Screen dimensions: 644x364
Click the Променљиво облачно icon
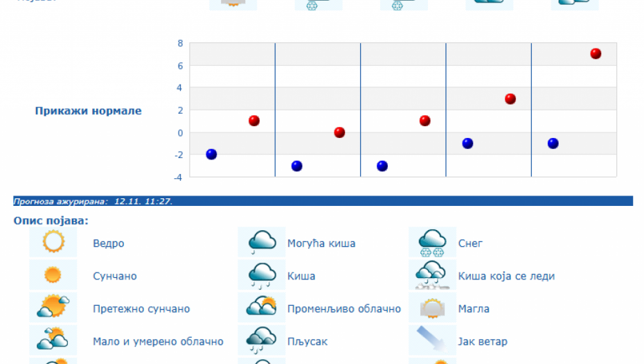tap(262, 307)
